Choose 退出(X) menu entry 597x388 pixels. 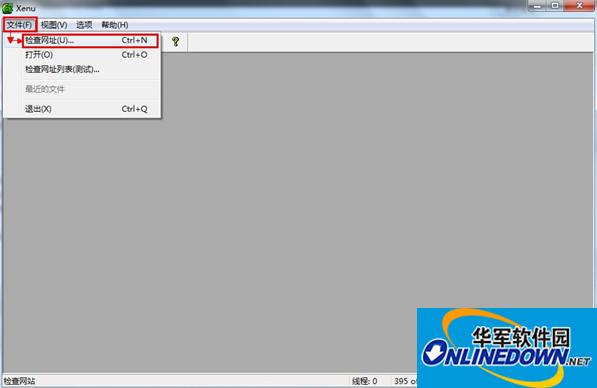90,109
